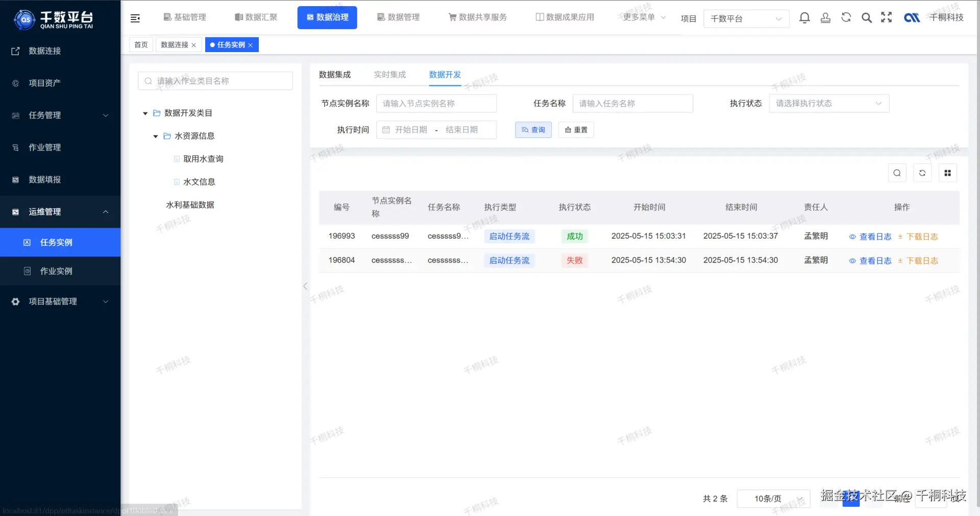This screenshot has height=516, width=980.
Task: Click node instance name cesssss99
Action: click(390, 236)
